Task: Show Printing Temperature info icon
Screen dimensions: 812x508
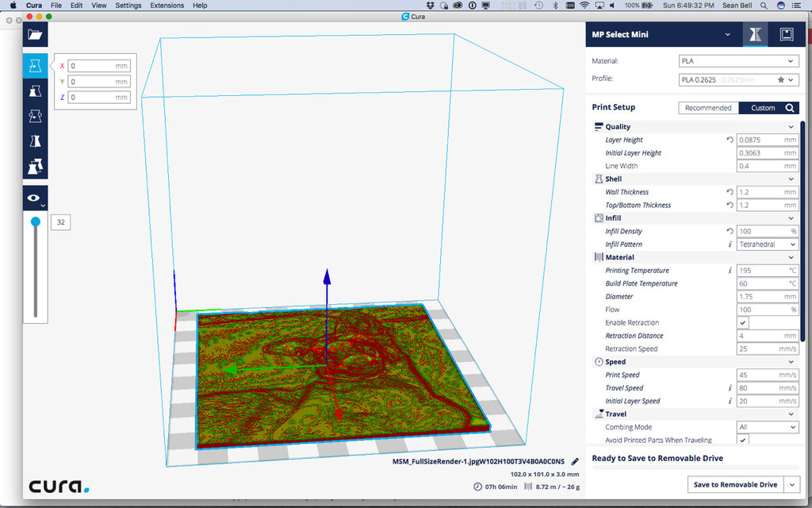Action: (x=730, y=270)
